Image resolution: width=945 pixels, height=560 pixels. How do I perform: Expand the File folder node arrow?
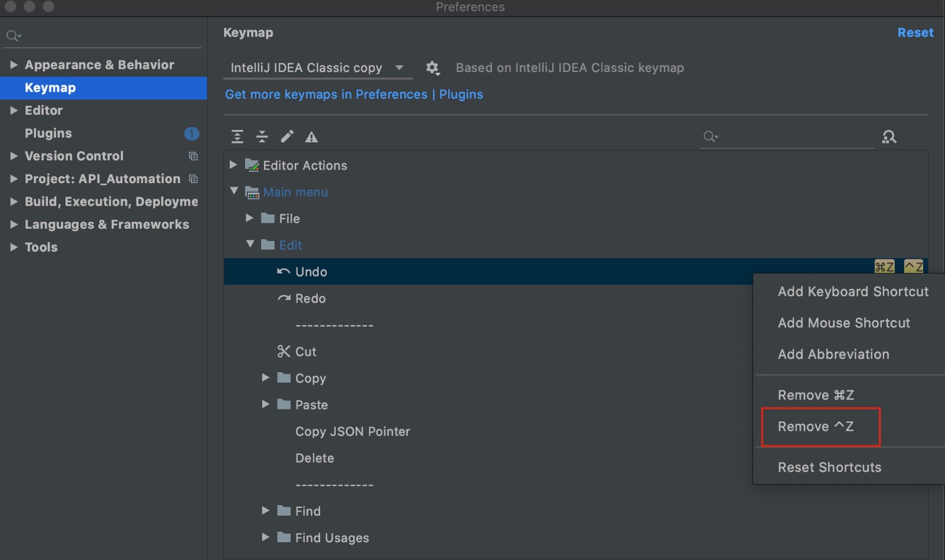pos(249,218)
